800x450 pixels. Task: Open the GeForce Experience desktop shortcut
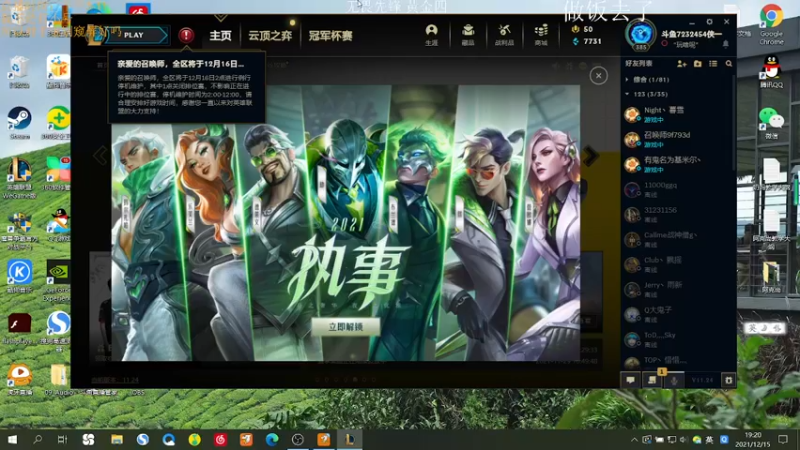(x=58, y=281)
